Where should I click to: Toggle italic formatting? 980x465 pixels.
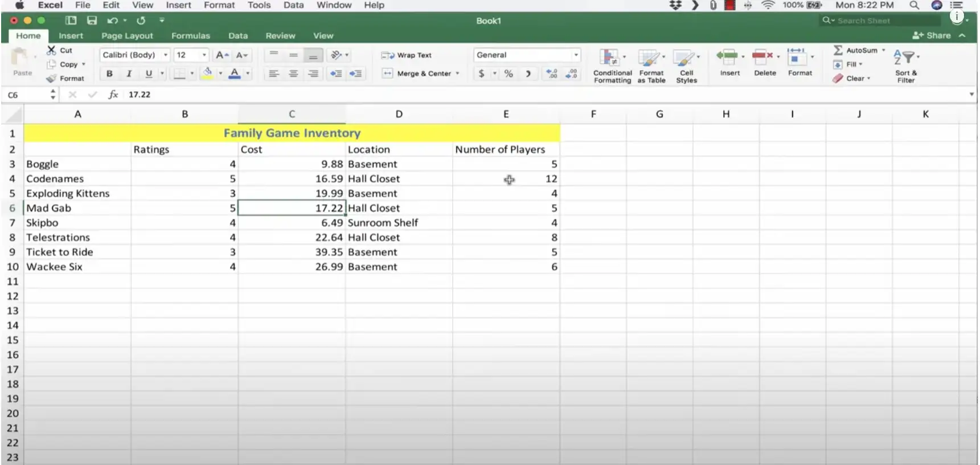129,74
